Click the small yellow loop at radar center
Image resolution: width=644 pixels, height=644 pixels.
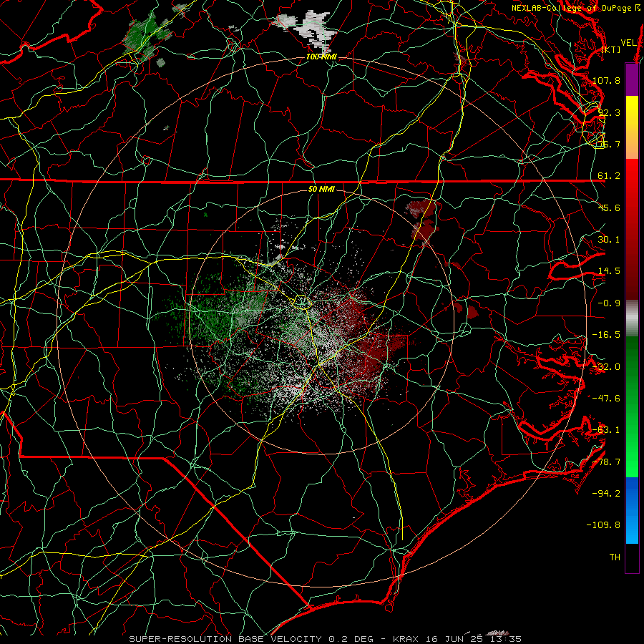[301, 302]
